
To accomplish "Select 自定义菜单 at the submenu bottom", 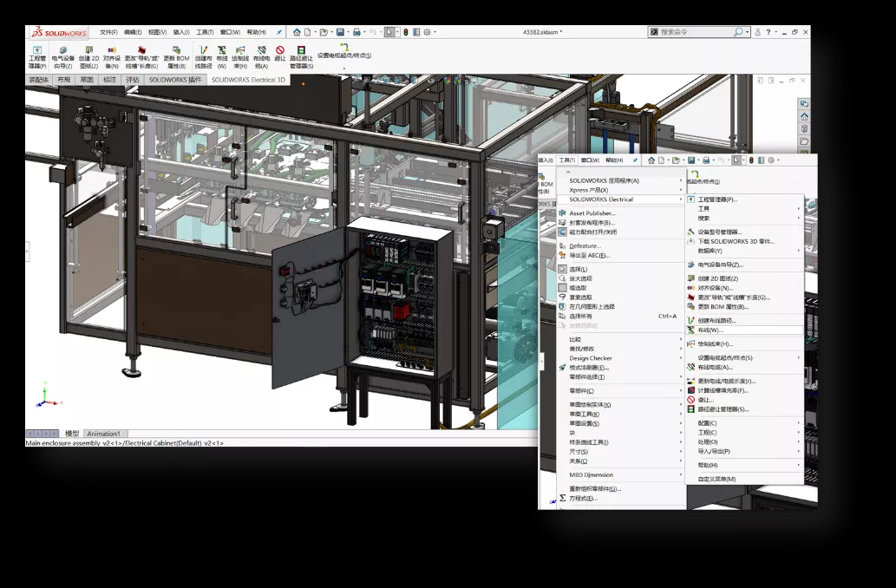I will (x=716, y=479).
